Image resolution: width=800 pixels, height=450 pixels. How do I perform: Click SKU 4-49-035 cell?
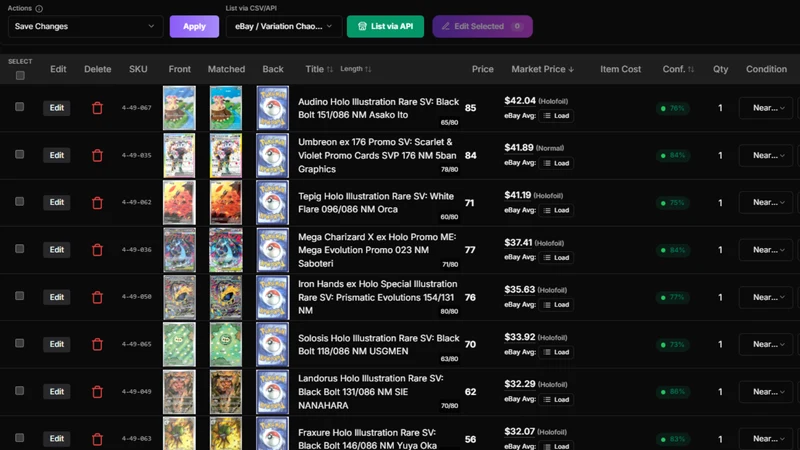click(x=136, y=155)
